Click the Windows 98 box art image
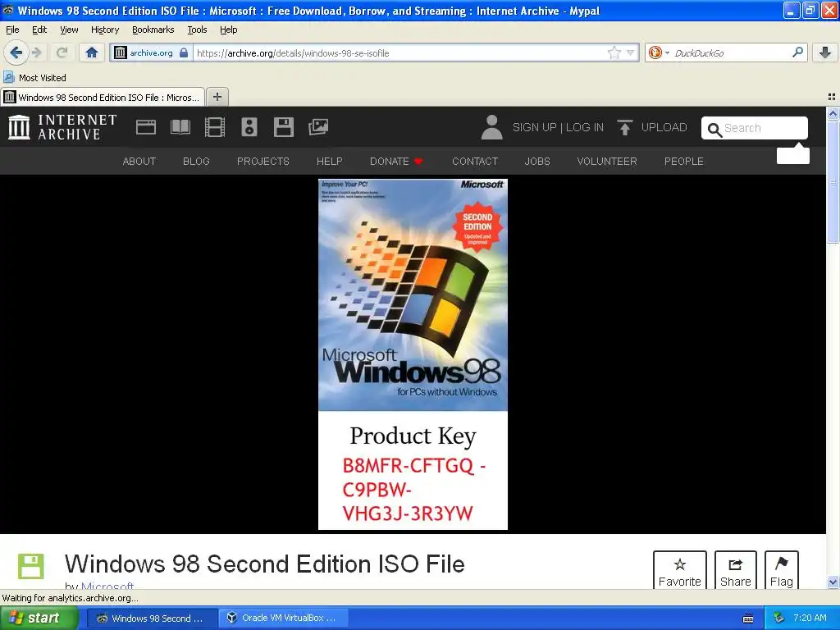This screenshot has width=840, height=630. (x=413, y=354)
